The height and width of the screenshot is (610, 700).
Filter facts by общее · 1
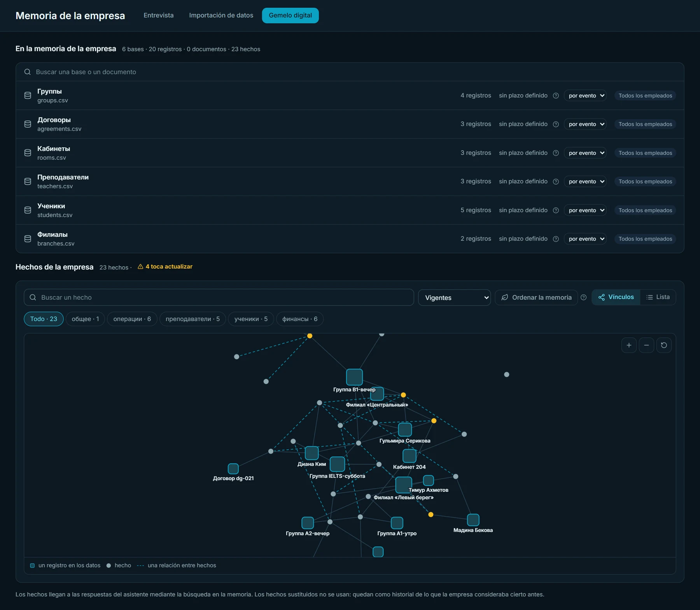(x=85, y=319)
